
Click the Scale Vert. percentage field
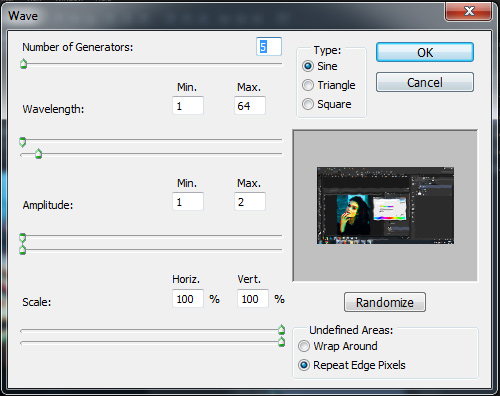(x=253, y=298)
